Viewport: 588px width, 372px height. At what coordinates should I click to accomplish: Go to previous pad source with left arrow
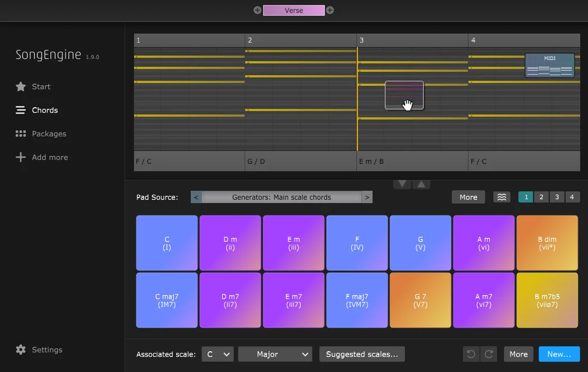[196, 198]
